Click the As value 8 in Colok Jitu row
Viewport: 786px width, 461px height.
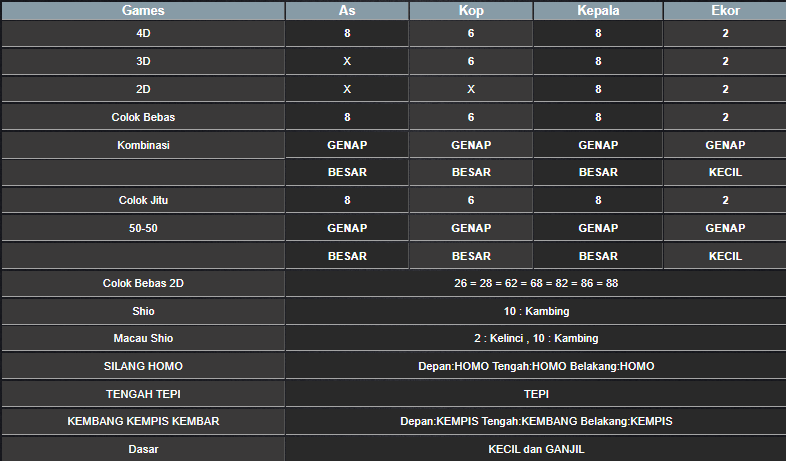click(347, 200)
